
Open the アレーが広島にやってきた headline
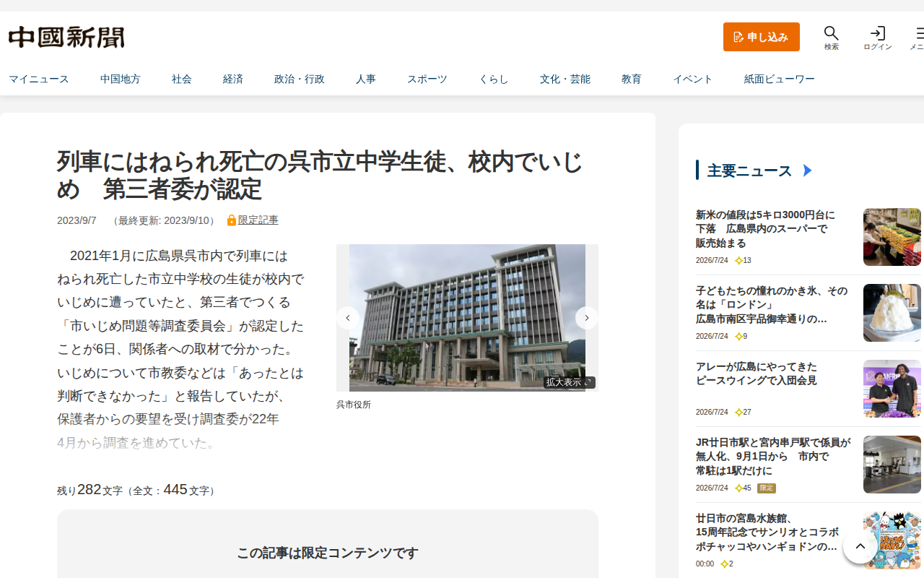[x=757, y=374]
